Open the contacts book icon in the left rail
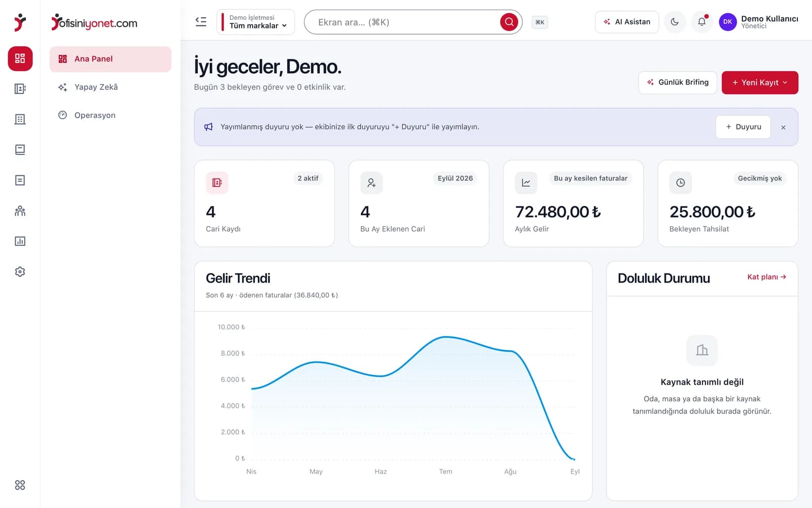The image size is (812, 508). 20,89
